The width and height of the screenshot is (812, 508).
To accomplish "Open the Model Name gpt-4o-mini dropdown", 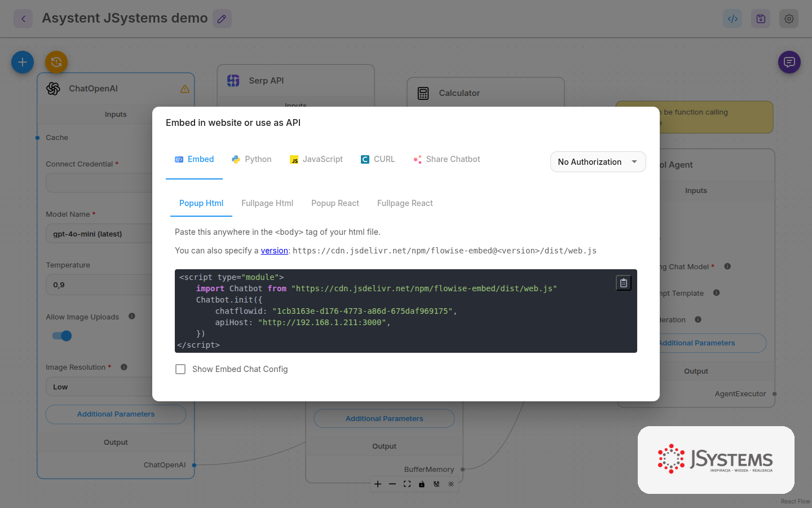I will tap(99, 234).
